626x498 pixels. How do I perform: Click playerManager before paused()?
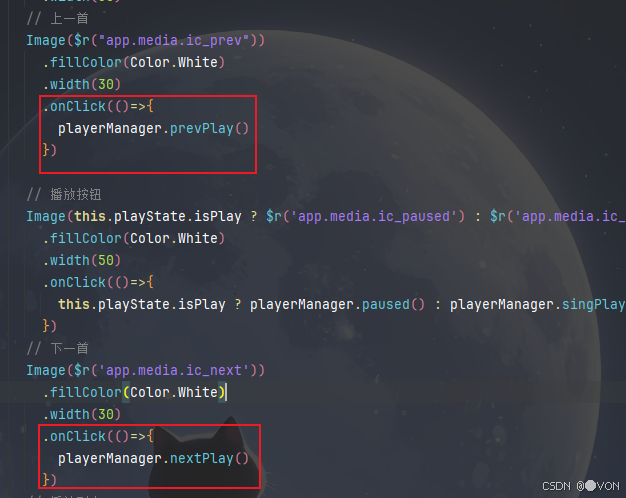(302, 305)
